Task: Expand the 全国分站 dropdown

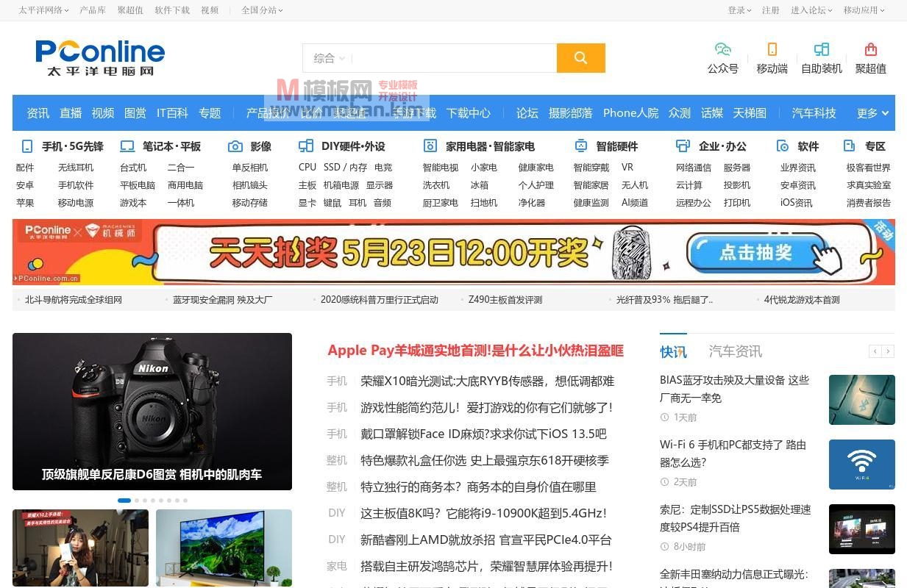Action: click(x=262, y=10)
